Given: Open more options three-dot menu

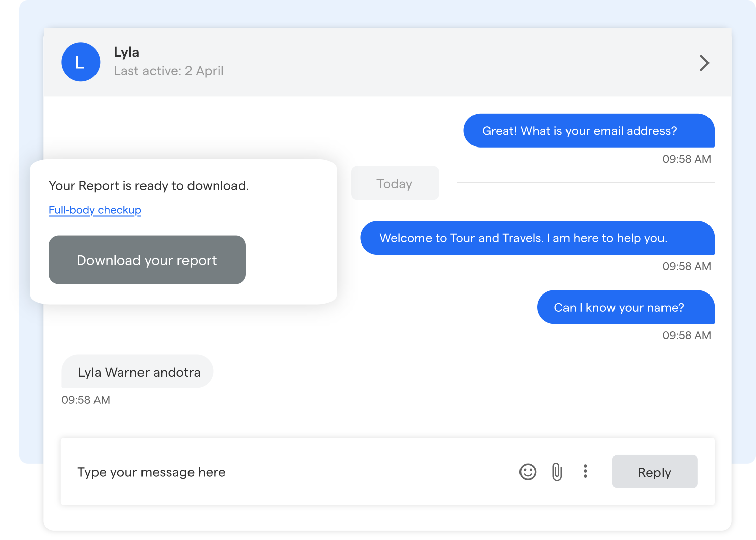Looking at the screenshot, I should 585,471.
